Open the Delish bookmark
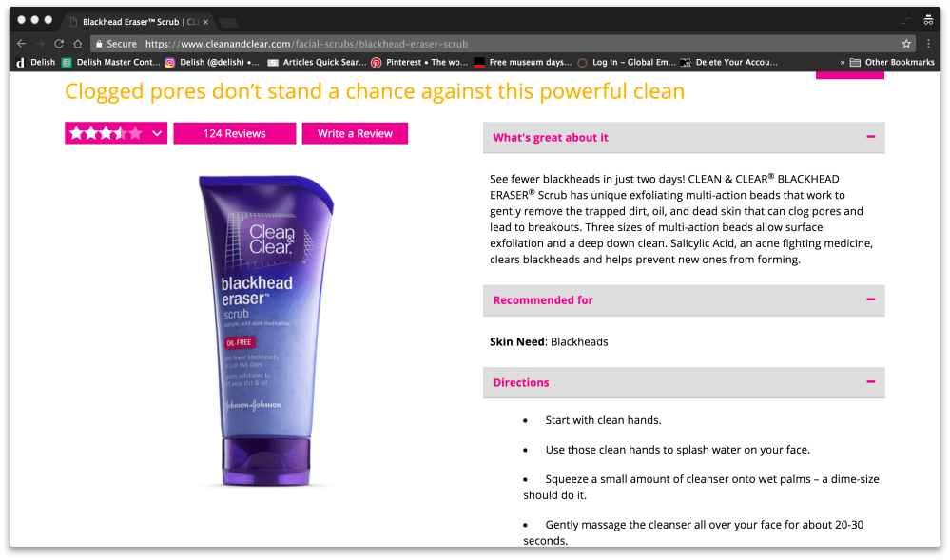Screen dimensions: 950x560 [36, 62]
